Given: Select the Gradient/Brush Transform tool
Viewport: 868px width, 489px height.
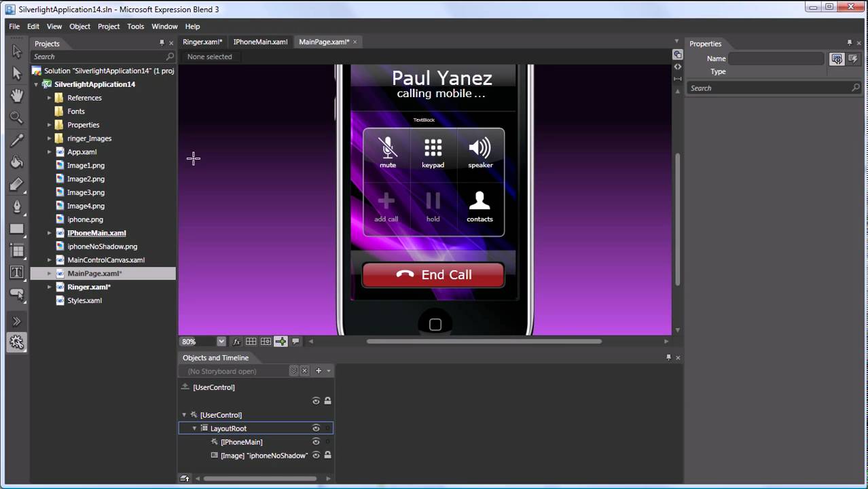Looking at the screenshot, I should (x=17, y=185).
